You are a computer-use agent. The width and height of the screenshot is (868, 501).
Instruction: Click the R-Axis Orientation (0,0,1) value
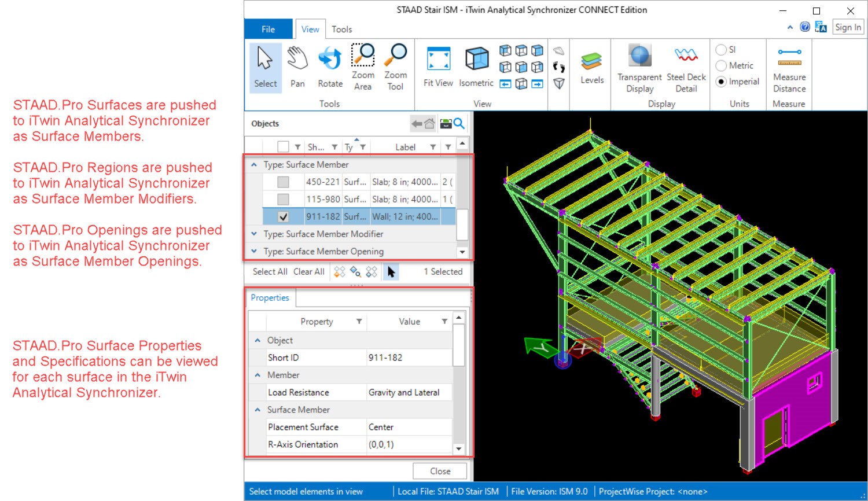tap(409, 444)
